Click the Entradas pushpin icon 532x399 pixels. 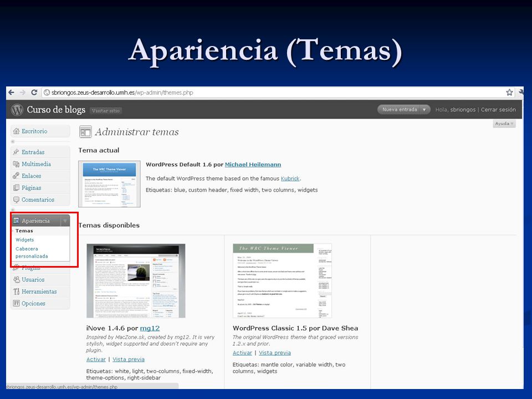pyautogui.click(x=16, y=152)
